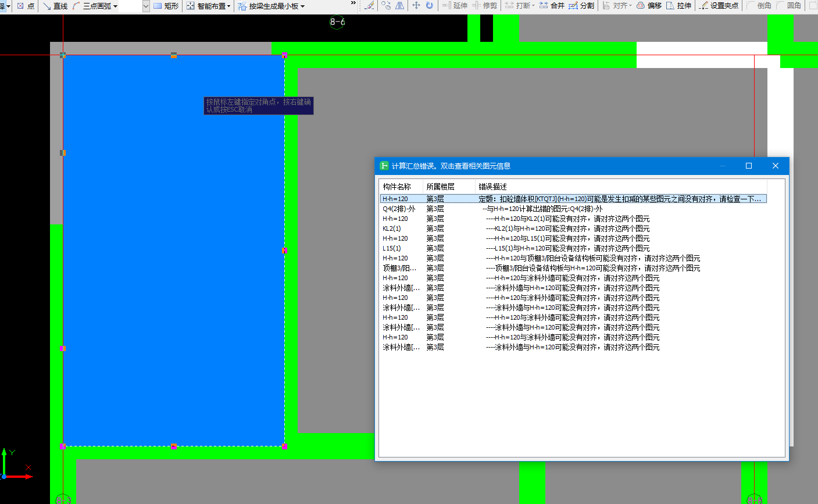Close the 计算汇总错误 dialog

775,166
